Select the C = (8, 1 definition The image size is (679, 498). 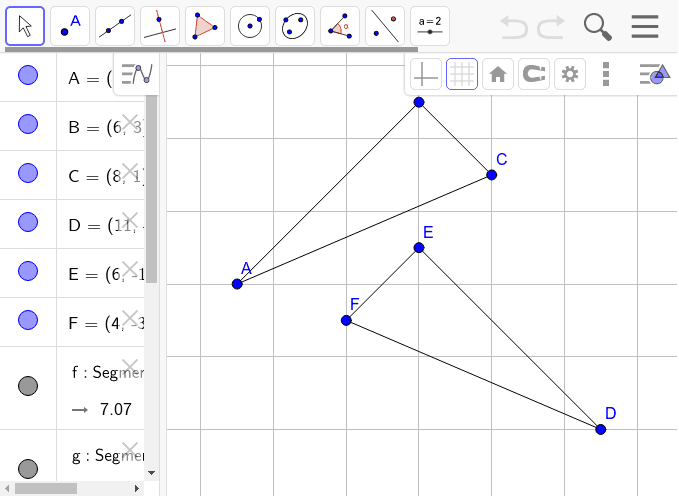(x=106, y=176)
